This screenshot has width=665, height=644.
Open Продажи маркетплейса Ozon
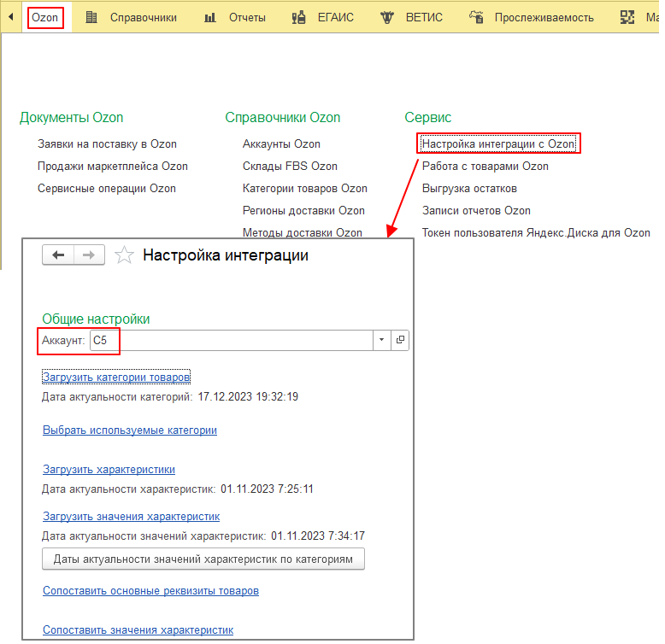click(112, 166)
